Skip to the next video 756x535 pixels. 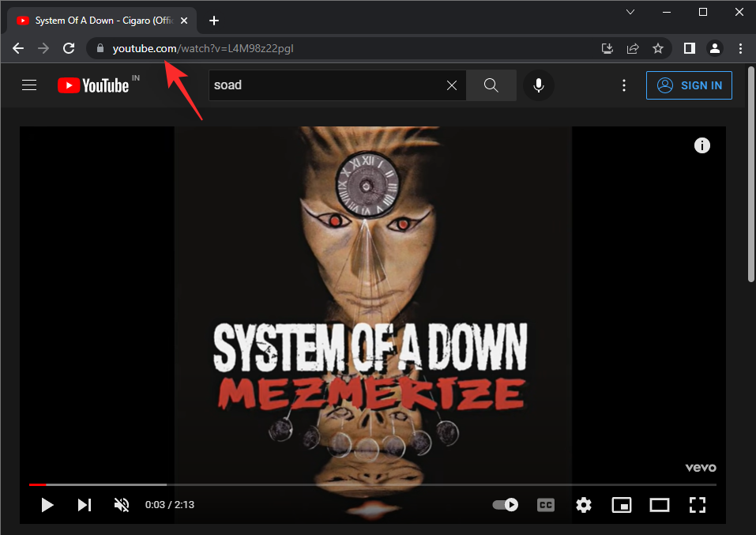coord(85,505)
